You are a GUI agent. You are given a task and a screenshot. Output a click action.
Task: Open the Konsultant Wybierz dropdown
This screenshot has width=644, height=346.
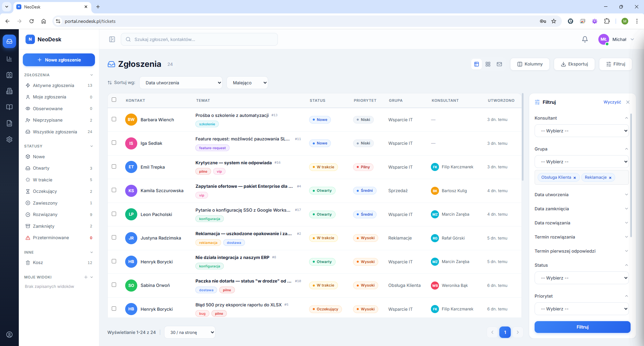click(x=582, y=131)
